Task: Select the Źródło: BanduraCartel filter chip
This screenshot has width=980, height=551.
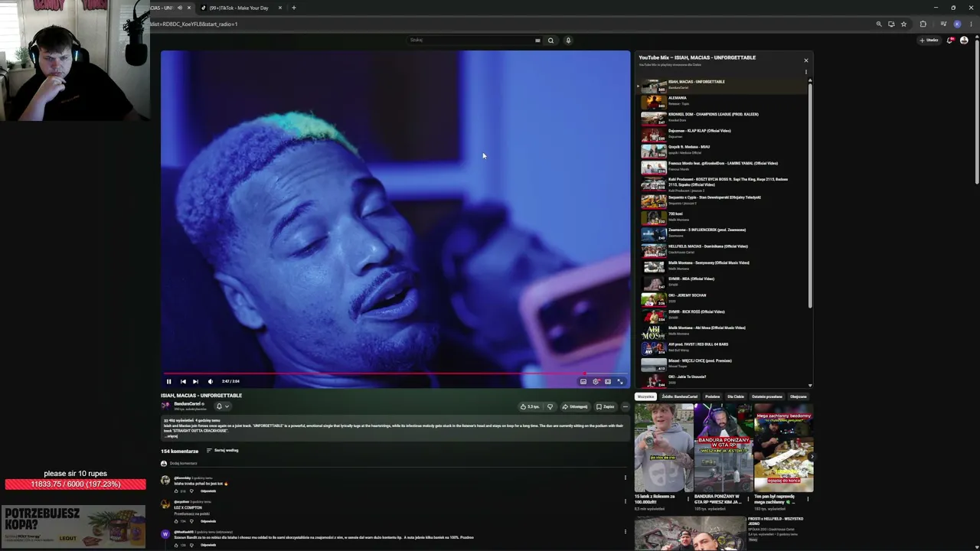Action: point(680,396)
